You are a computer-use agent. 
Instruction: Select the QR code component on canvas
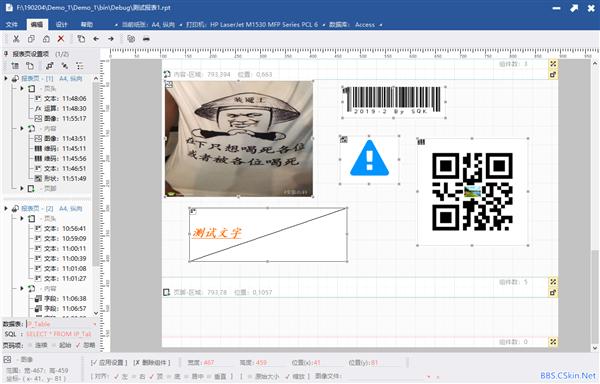coord(473,192)
